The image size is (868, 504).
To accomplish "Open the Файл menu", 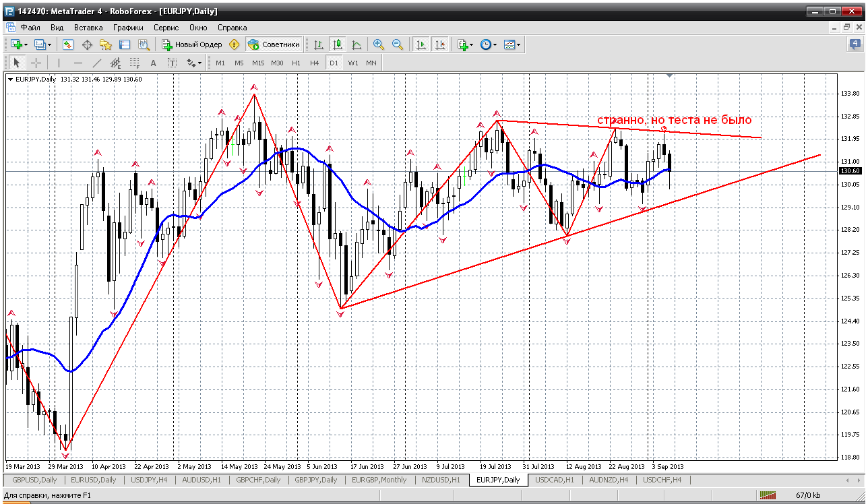I will [30, 28].
